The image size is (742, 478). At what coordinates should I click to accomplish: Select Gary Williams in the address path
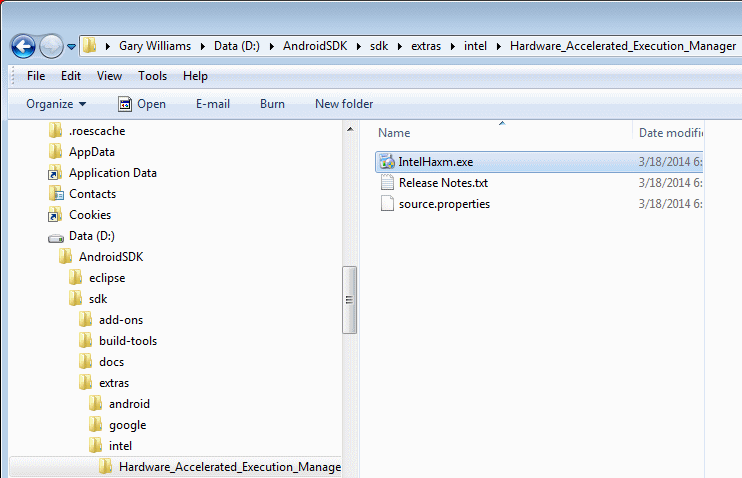155,46
